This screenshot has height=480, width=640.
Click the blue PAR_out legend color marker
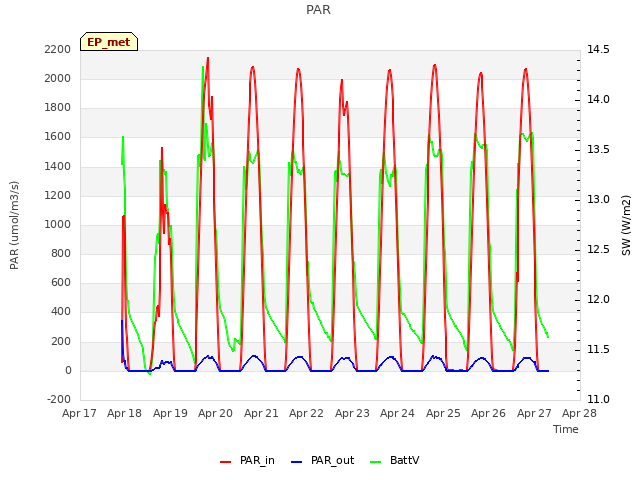coord(296,462)
